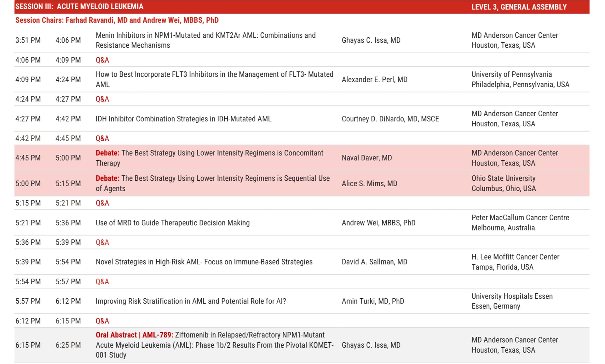Open Oral Abstract AML-789 Ziftomenib entry

click(x=214, y=345)
